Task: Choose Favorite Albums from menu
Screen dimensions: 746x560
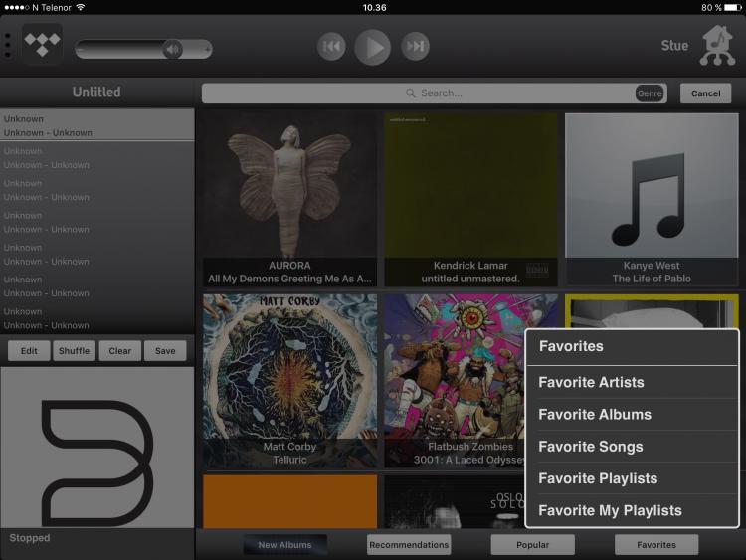Action: pyautogui.click(x=633, y=415)
